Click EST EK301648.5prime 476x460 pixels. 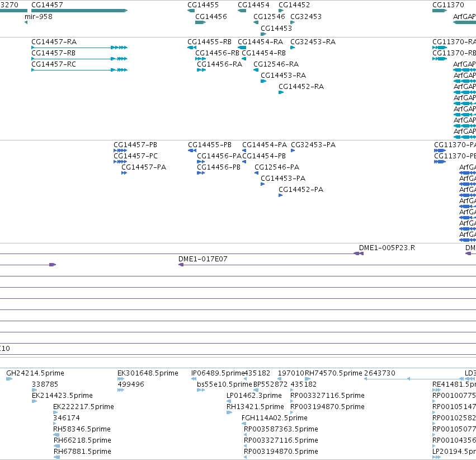coord(148,373)
